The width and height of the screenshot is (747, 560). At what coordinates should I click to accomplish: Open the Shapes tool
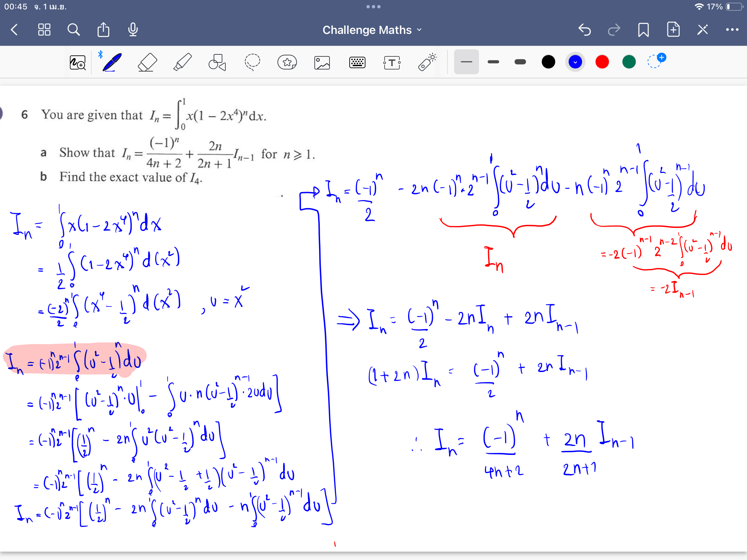pyautogui.click(x=217, y=62)
